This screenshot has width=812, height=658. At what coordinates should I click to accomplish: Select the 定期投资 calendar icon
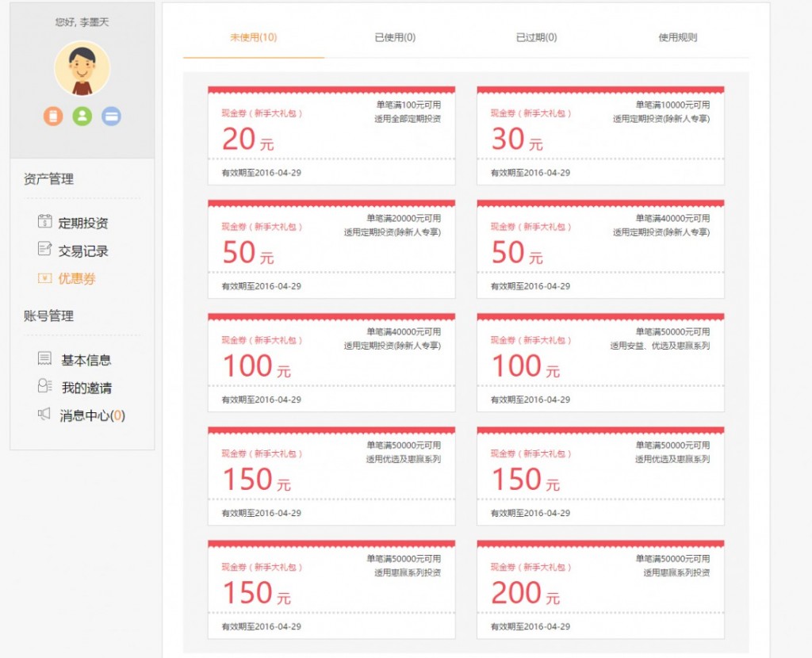coord(44,222)
